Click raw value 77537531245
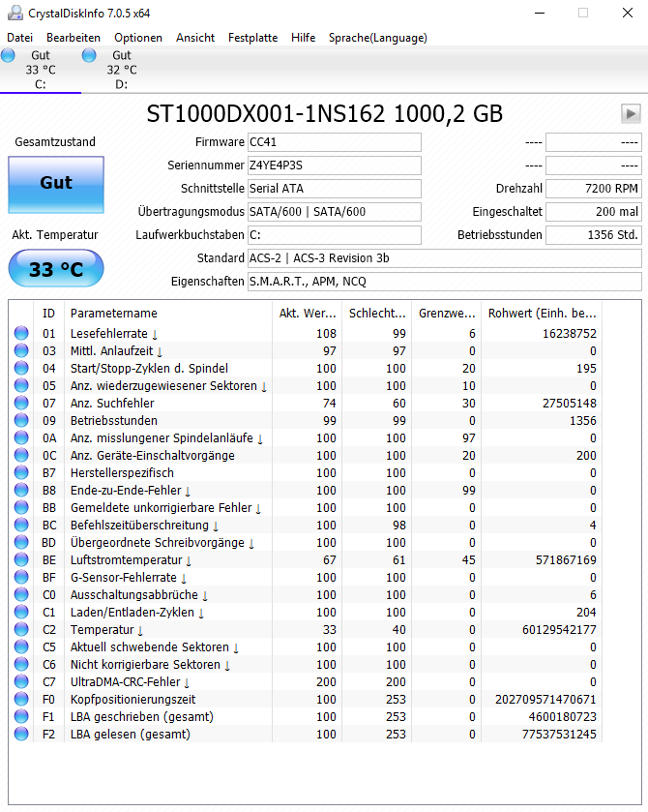This screenshot has height=812, width=648. point(559,735)
